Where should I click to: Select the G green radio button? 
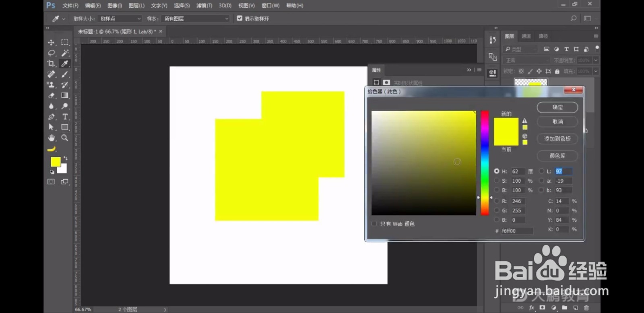(x=497, y=210)
